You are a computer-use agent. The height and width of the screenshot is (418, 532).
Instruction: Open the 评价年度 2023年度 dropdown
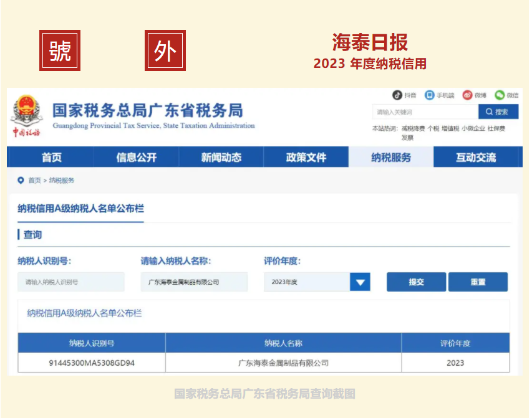click(x=317, y=282)
